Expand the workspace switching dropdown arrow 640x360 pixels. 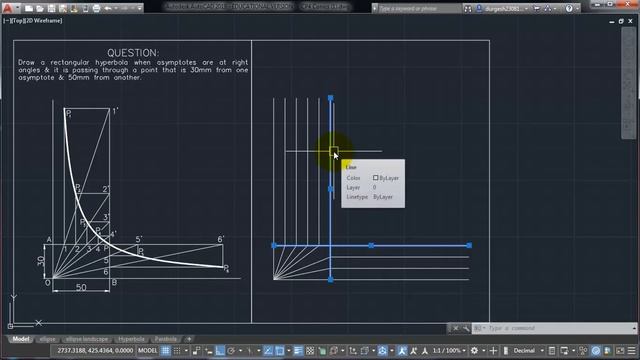(483, 351)
